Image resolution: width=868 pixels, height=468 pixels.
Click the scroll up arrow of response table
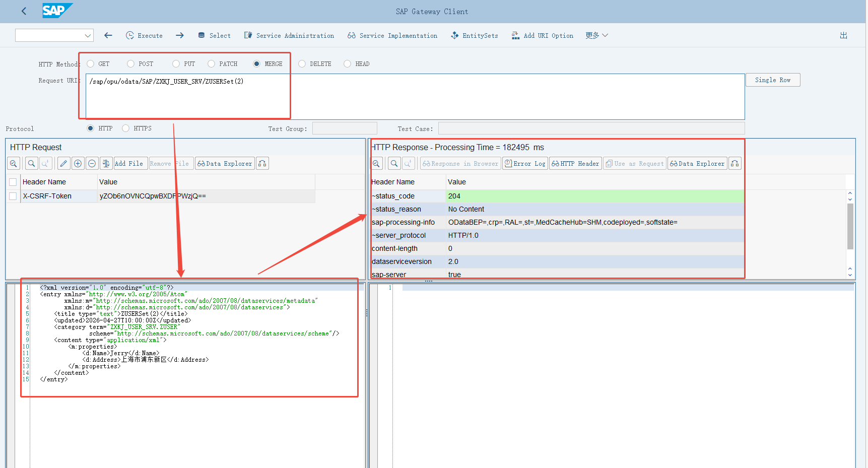850,193
